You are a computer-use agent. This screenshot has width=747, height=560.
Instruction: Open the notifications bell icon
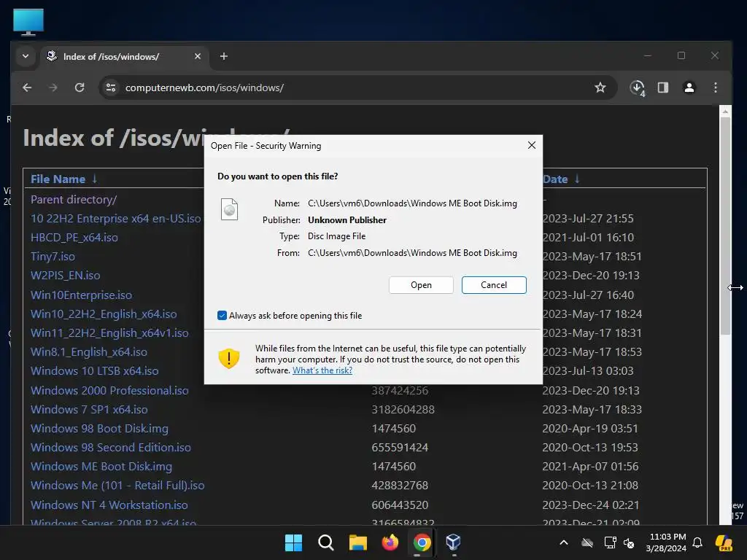[x=697, y=542]
